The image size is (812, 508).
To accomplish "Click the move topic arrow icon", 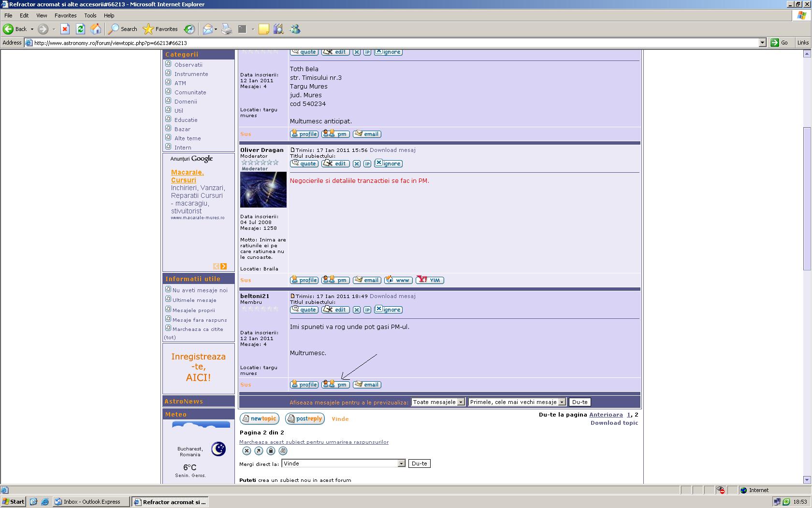I will pyautogui.click(x=259, y=451).
